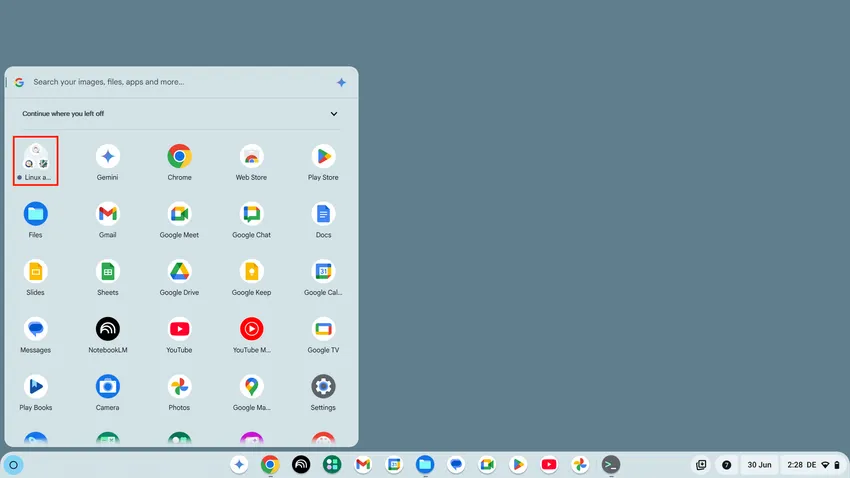Open the Play Books app

(36, 391)
